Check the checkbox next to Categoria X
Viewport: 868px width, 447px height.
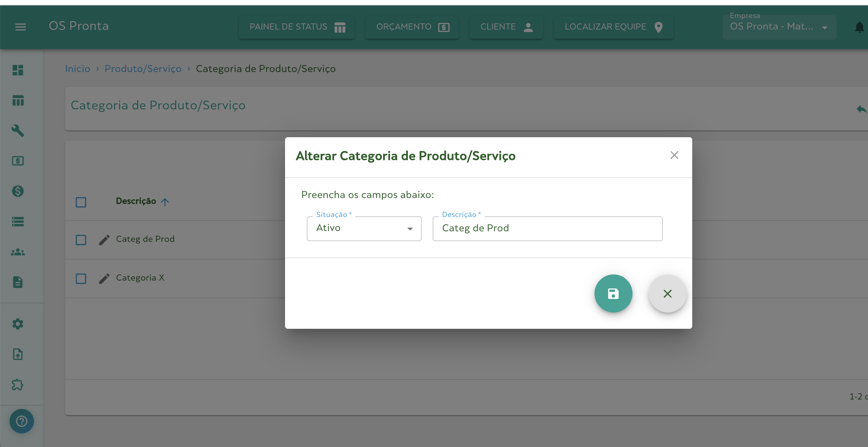tap(81, 279)
